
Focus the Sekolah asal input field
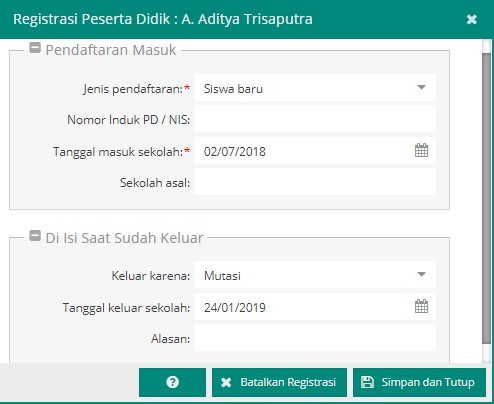point(315,182)
